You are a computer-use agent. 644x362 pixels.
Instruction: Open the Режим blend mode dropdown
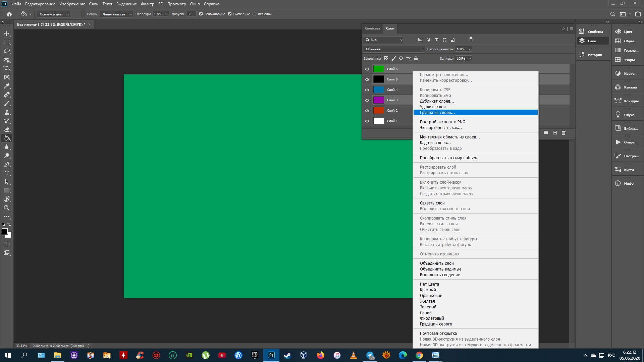(x=117, y=14)
